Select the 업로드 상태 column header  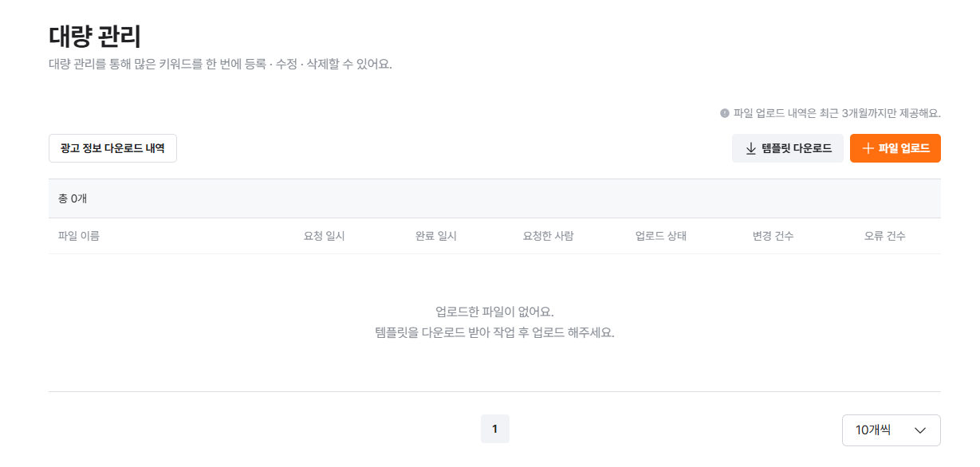661,236
